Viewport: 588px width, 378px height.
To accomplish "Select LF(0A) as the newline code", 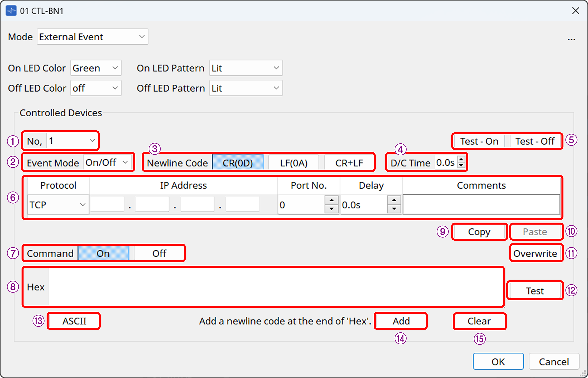I will 293,162.
